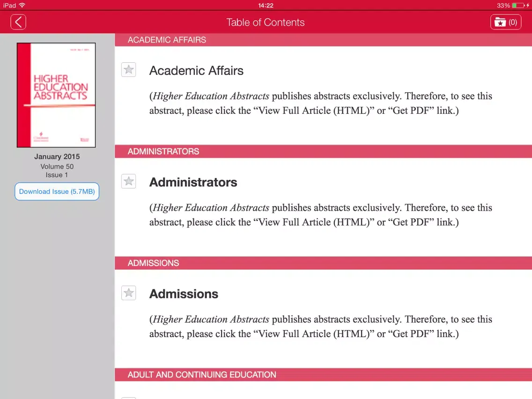Go back using the top-left arrow
This screenshot has width=532, height=399.
click(18, 22)
